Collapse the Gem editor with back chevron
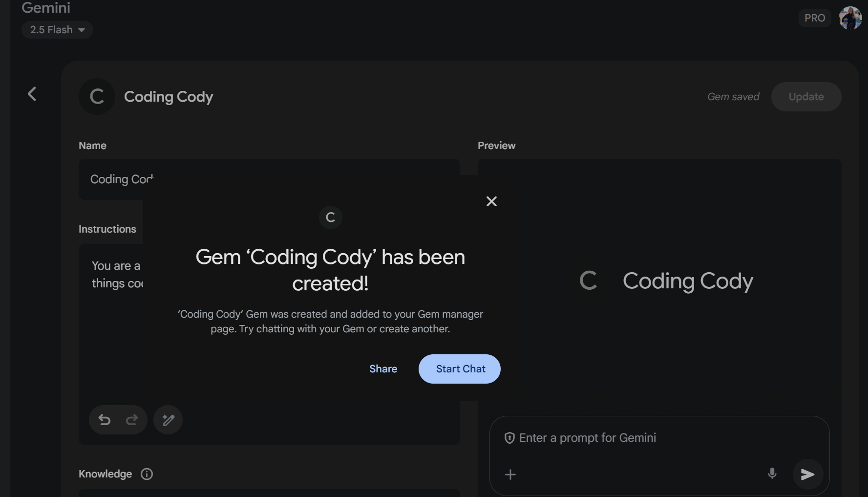The height and width of the screenshot is (497, 868). click(x=32, y=94)
